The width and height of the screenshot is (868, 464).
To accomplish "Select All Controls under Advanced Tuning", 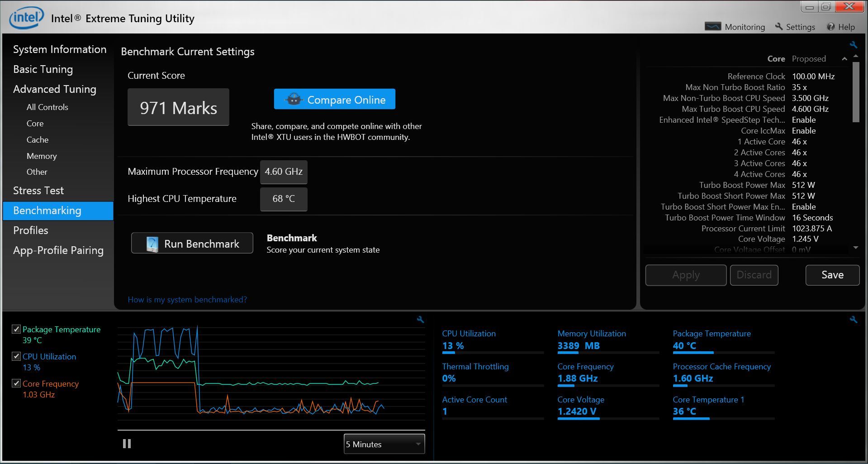I will [x=47, y=107].
